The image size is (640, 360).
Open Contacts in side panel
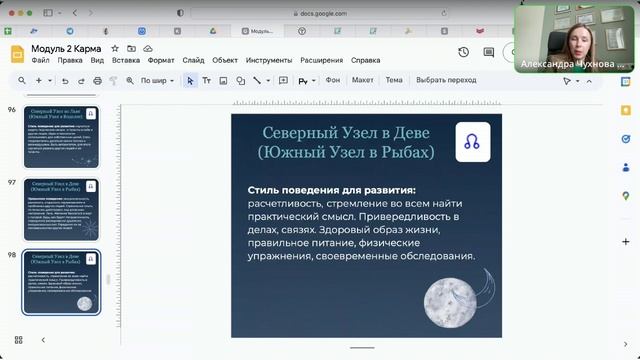tap(625, 167)
